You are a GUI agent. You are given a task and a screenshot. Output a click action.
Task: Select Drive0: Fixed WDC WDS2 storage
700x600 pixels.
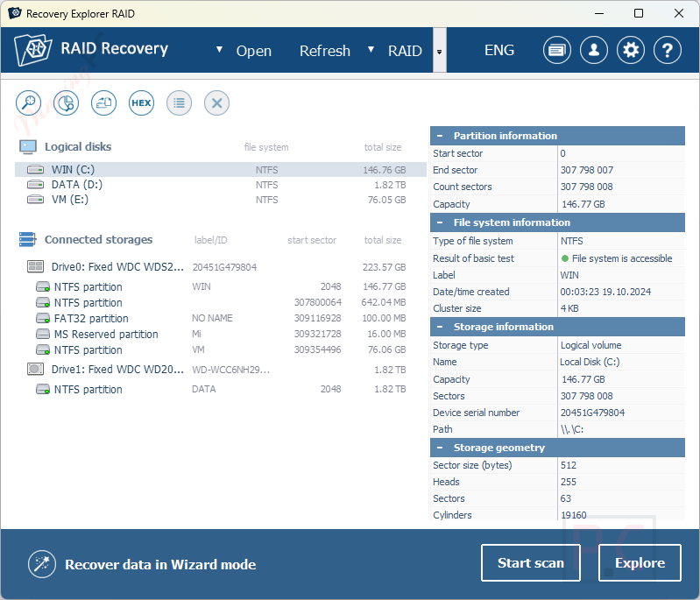coord(221,267)
